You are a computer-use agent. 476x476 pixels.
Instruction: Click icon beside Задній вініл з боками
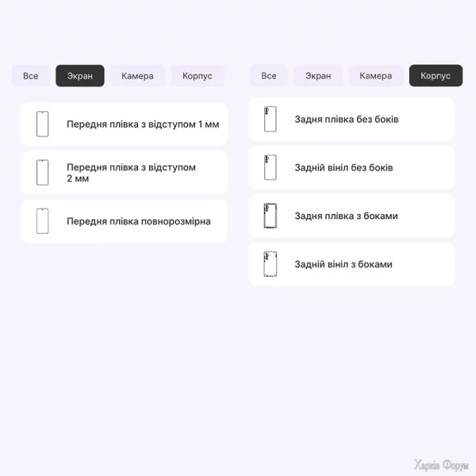(271, 264)
